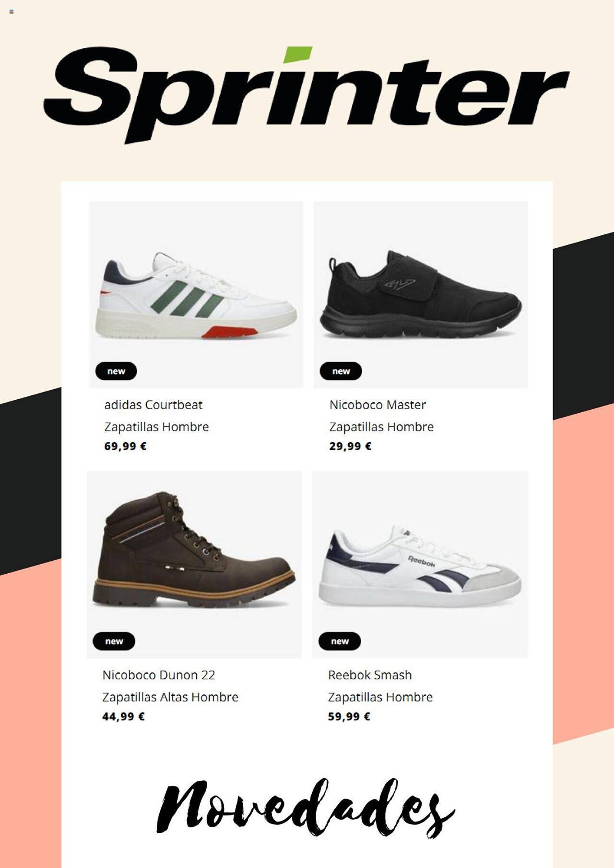Click Zapatillas Altas Hombre category text
The width and height of the screenshot is (614, 868).
pyautogui.click(x=170, y=697)
